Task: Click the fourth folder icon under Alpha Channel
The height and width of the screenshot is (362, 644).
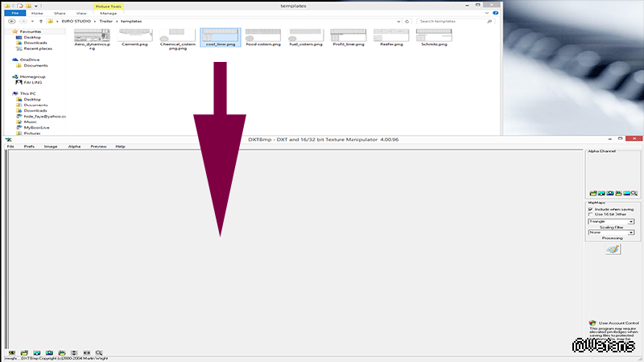Action: (618, 193)
